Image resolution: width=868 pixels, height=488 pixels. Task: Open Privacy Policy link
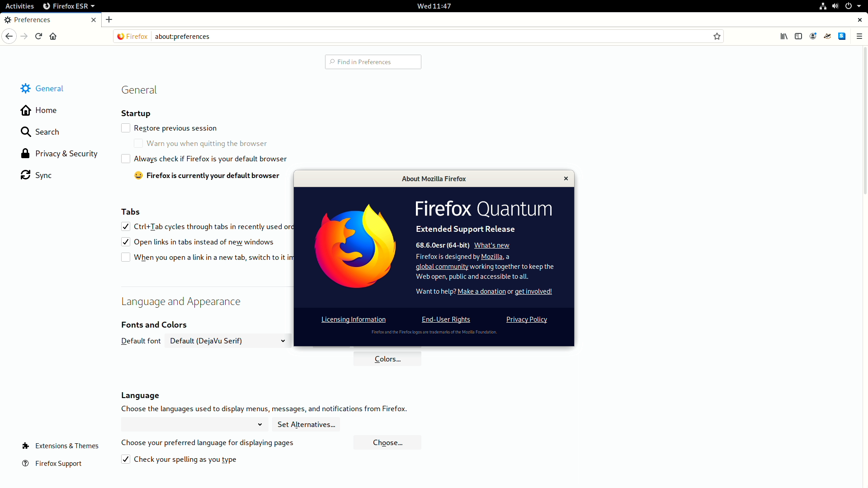(x=527, y=319)
